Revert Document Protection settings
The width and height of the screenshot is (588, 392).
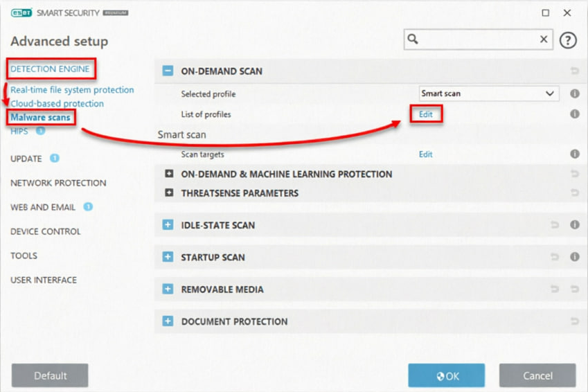[x=575, y=321]
